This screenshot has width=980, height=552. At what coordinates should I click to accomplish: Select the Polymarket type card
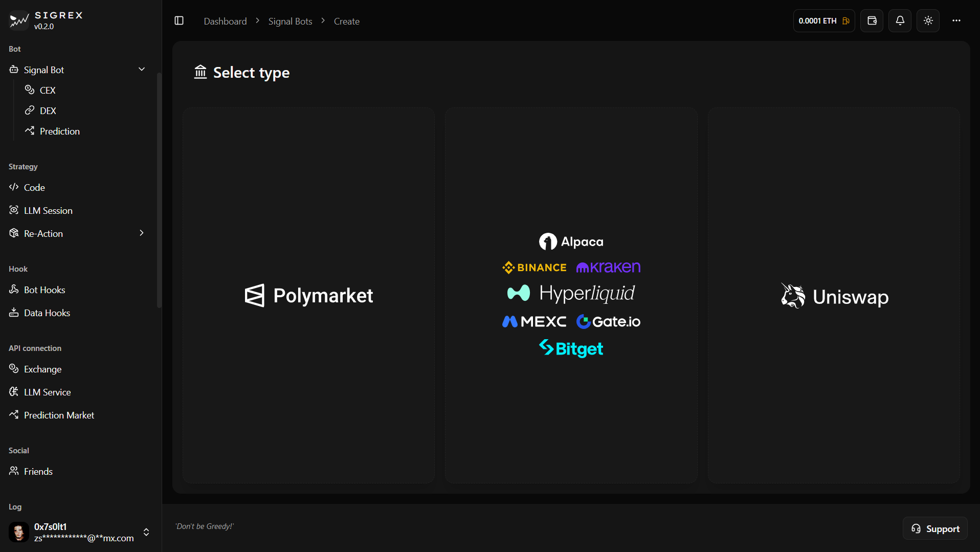[x=309, y=295]
